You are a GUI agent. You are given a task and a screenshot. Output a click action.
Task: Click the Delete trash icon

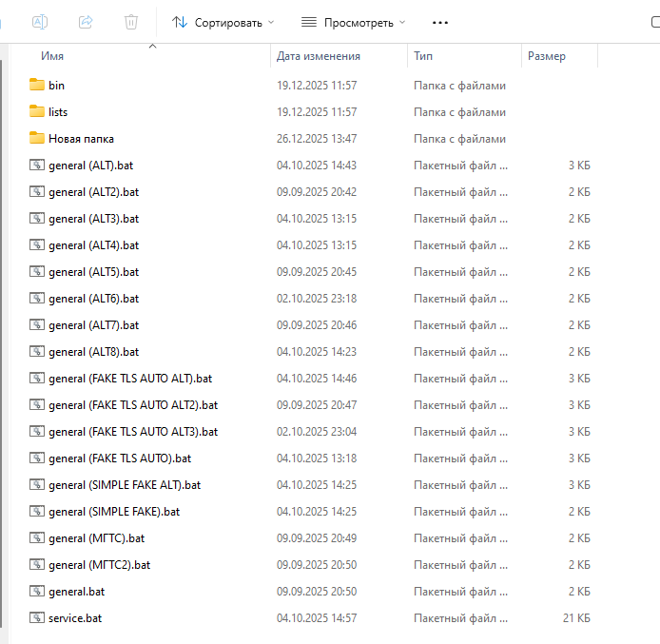pos(131,22)
